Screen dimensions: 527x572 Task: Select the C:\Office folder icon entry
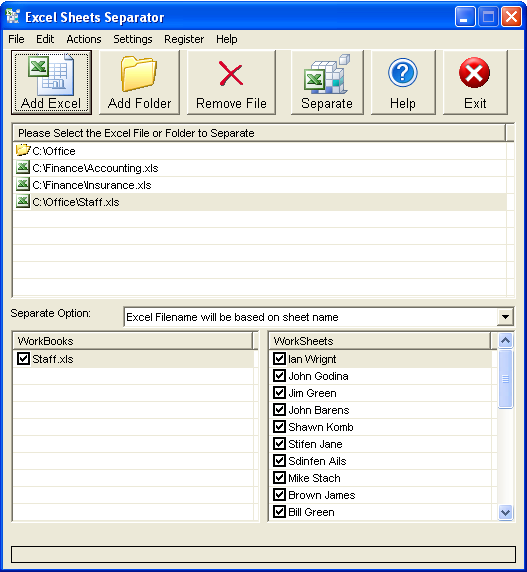tap(23, 150)
